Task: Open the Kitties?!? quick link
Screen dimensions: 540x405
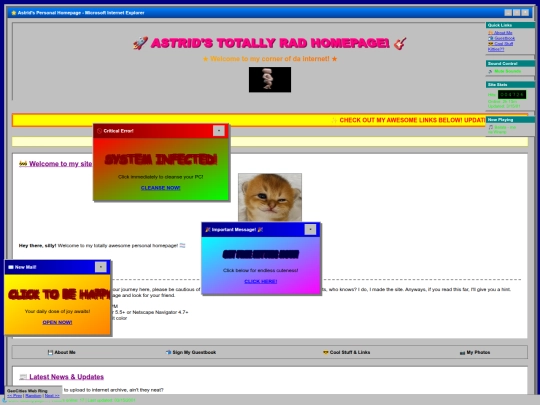Action: tap(496, 49)
